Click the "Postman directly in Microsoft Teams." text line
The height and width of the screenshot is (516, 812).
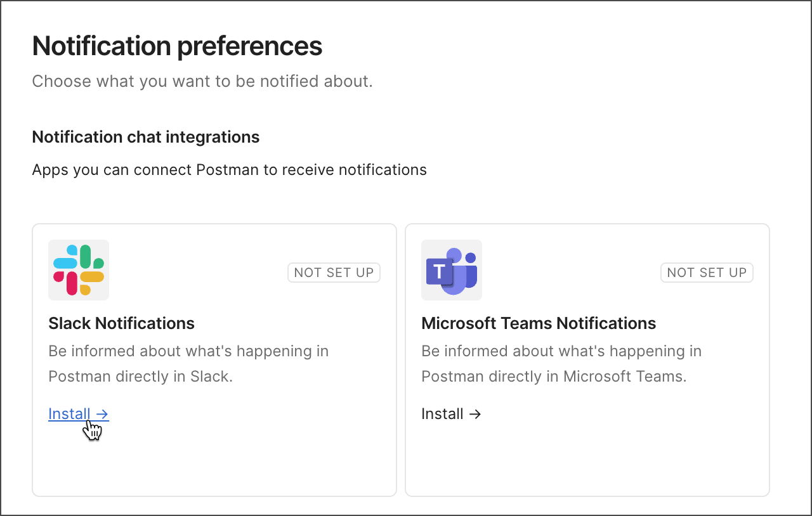[554, 377]
